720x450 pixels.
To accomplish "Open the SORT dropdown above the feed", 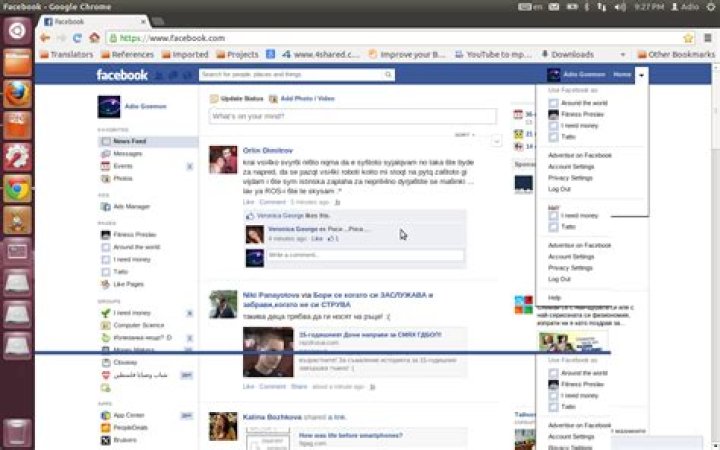I will pos(464,135).
